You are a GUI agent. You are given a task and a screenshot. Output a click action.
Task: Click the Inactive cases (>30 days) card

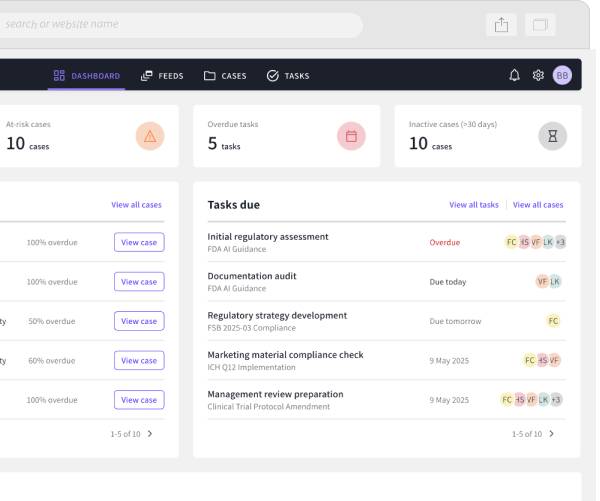pos(488,136)
